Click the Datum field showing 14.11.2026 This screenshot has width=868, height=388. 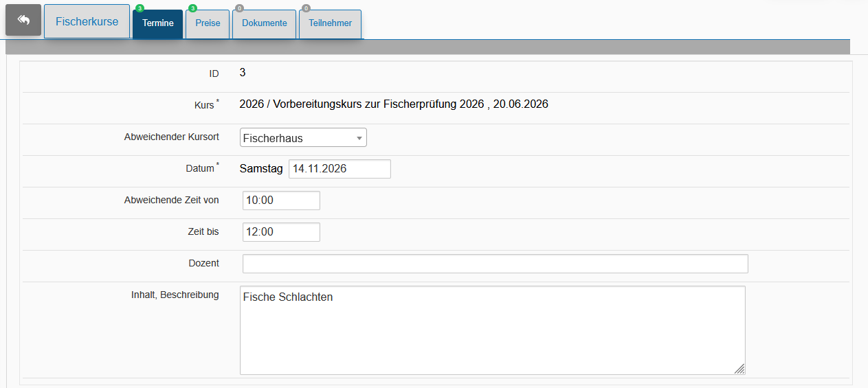pyautogui.click(x=340, y=169)
